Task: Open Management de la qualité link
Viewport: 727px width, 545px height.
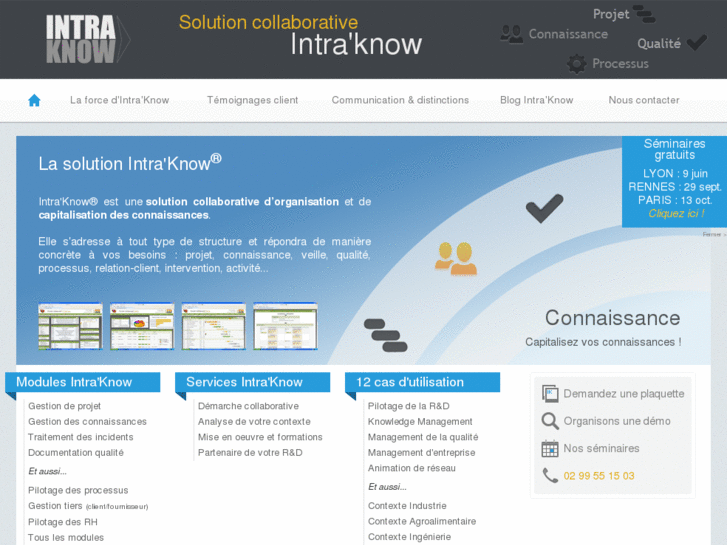Action: pyautogui.click(x=423, y=437)
